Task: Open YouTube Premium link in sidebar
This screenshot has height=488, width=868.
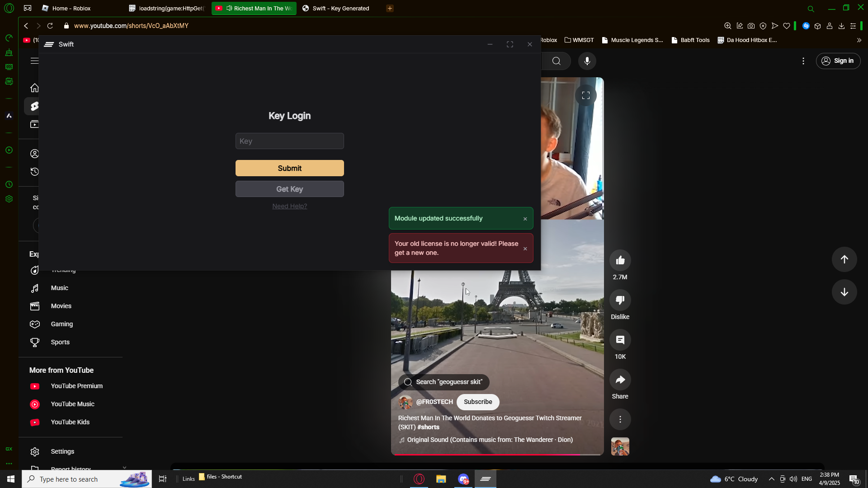Action: point(76,386)
